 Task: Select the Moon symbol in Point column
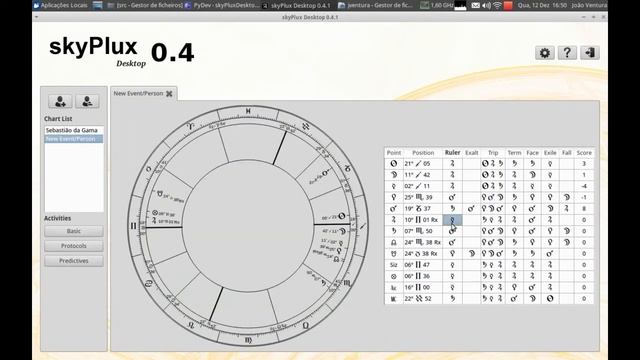coord(394,175)
